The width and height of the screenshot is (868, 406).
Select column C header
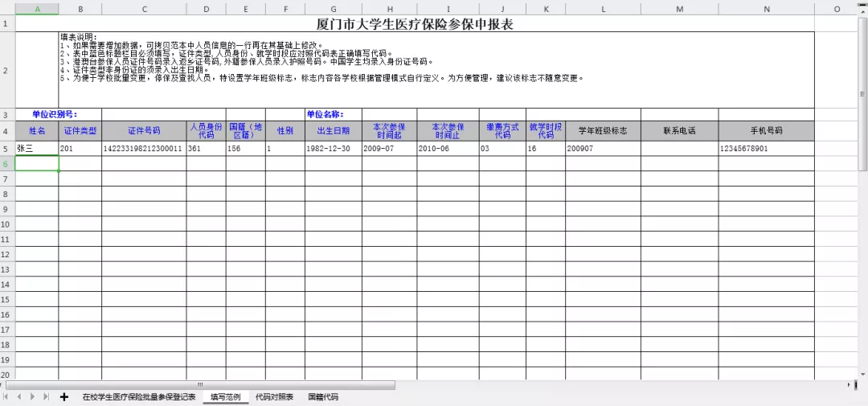144,9
